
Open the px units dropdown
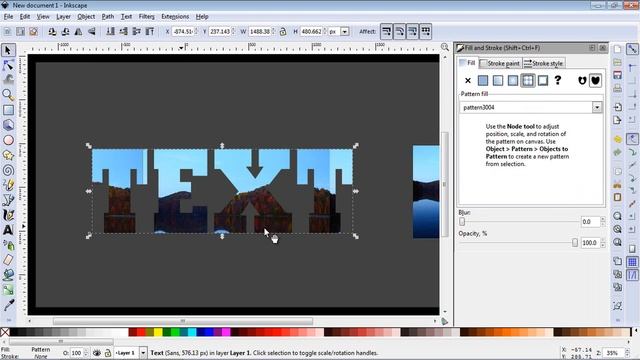[345, 31]
